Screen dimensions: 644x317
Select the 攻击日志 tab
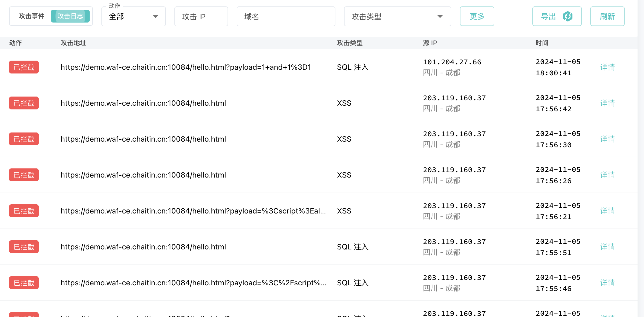click(x=70, y=16)
